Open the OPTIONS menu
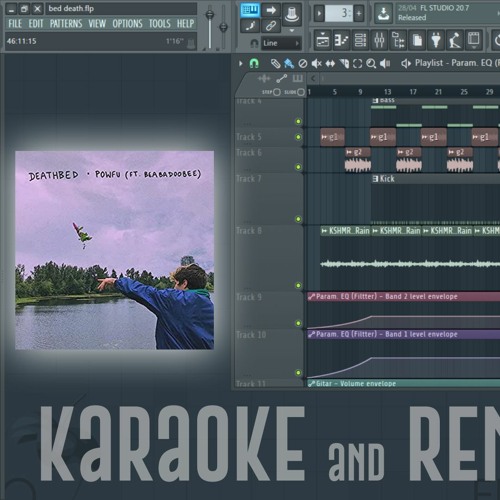Screen dimensions: 500x500 (x=127, y=24)
